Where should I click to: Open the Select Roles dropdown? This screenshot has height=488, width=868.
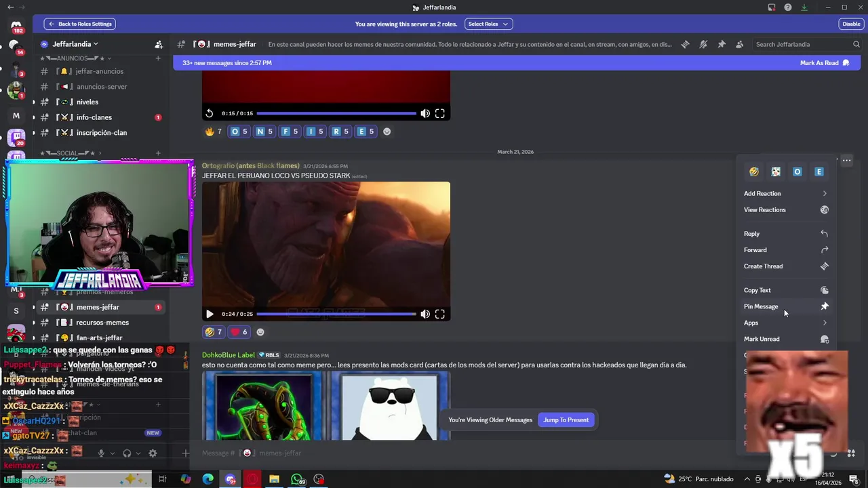pyautogui.click(x=488, y=24)
